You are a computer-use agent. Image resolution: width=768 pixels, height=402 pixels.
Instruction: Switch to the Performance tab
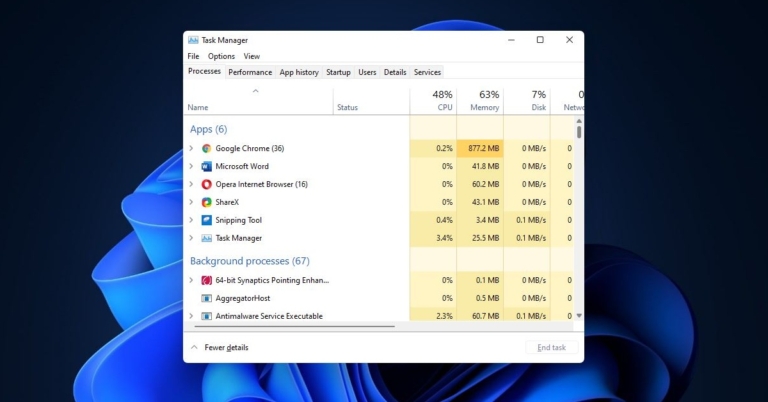click(x=250, y=72)
